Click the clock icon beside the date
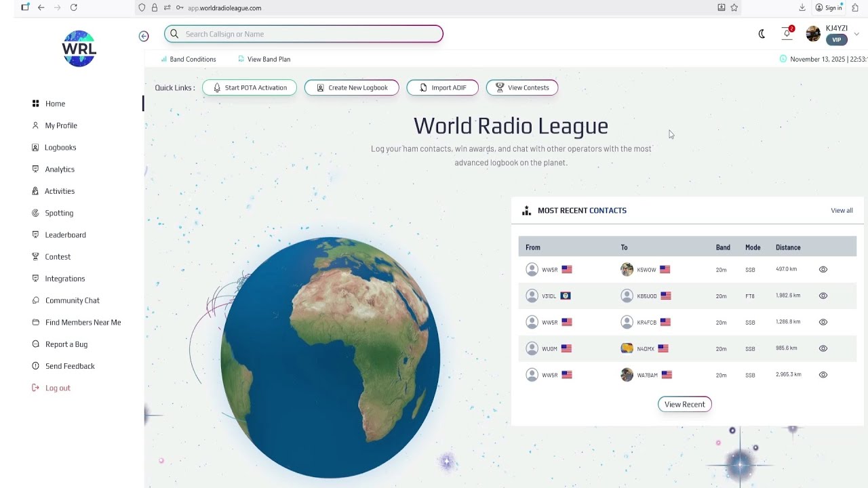This screenshot has height=488, width=868. coord(783,59)
